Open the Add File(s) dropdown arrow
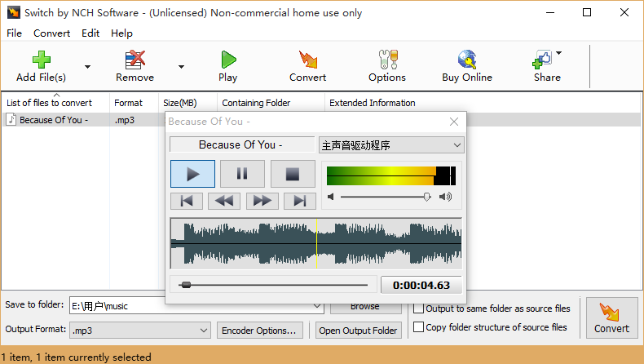This screenshot has height=364, width=644. point(87,67)
